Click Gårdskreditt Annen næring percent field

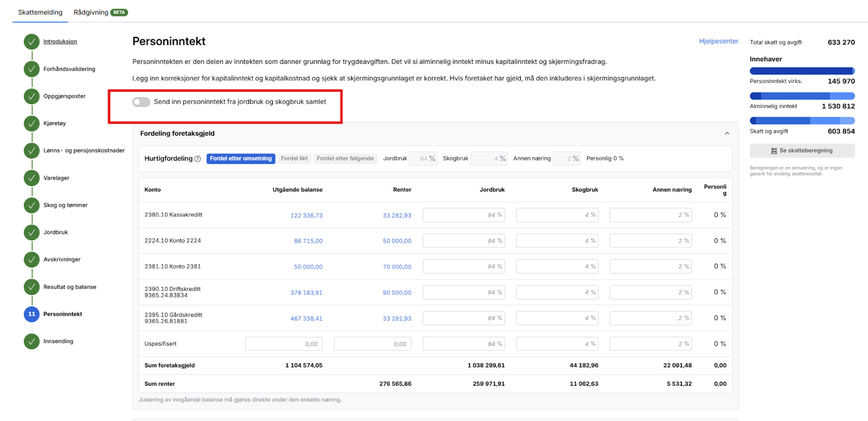coord(650,318)
